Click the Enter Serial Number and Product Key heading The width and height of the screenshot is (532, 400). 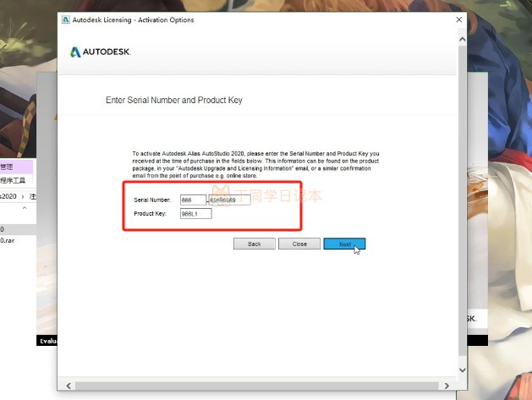point(174,100)
